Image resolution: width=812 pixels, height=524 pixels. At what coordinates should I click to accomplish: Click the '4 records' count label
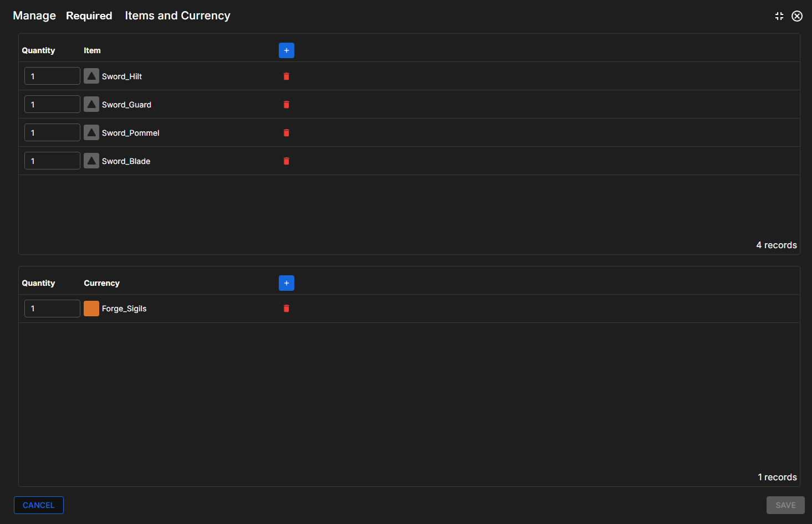(x=777, y=245)
